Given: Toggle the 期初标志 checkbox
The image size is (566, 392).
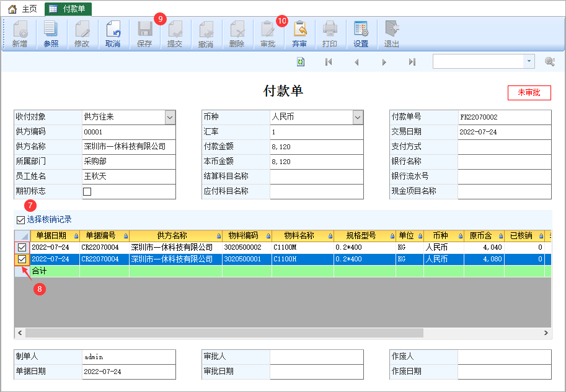Looking at the screenshot, I should pyautogui.click(x=87, y=191).
